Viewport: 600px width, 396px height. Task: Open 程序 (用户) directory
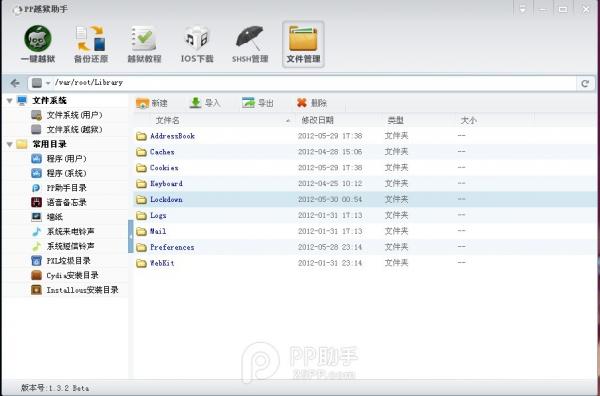click(x=59, y=158)
